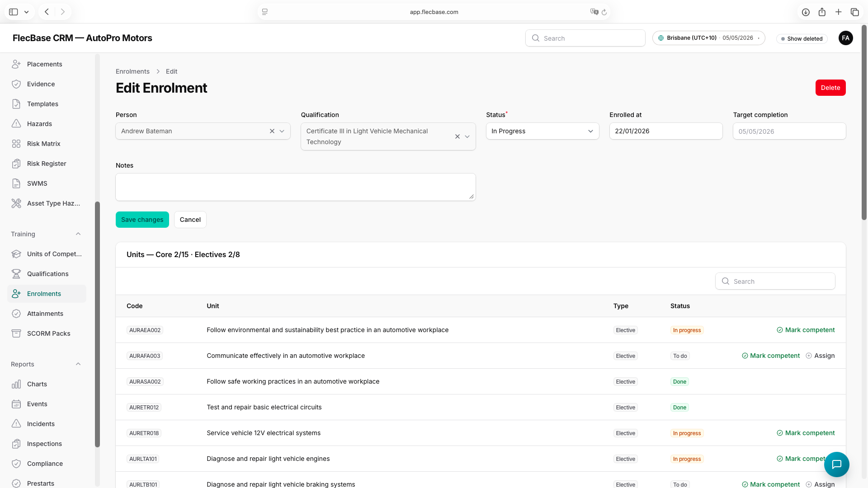Viewport: 868px width, 488px height.
Task: Click the Enrolments breadcrumb link
Action: pos(132,71)
